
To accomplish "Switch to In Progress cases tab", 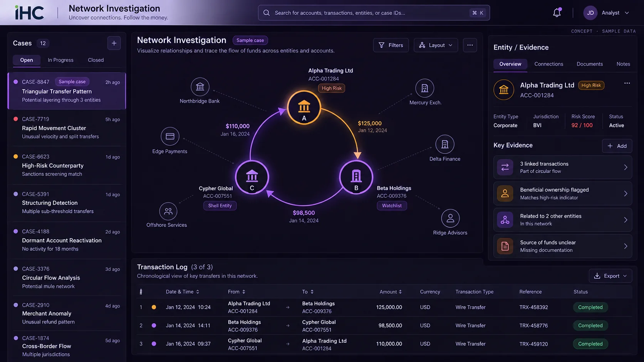I will 60,60.
